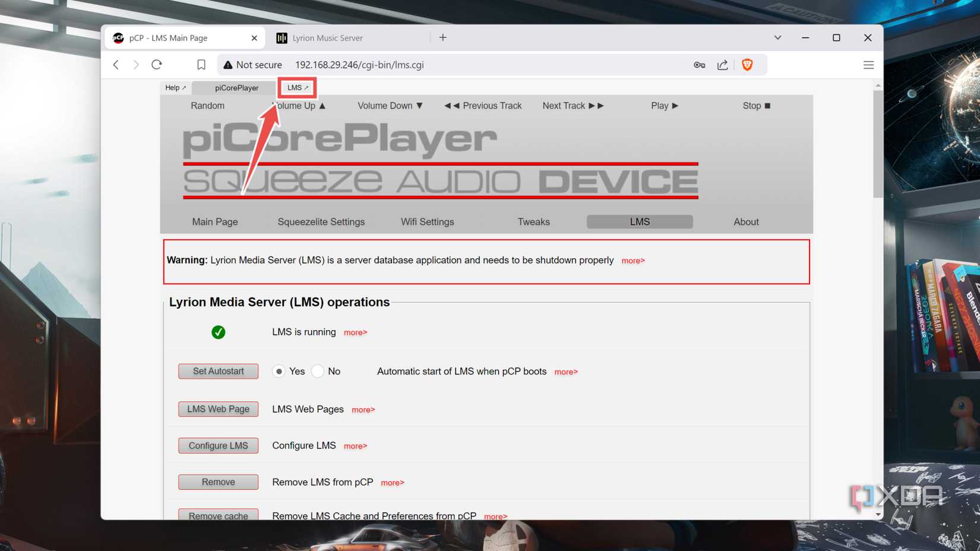Click inside the address bar
The width and height of the screenshot is (980, 551).
tap(416, 64)
